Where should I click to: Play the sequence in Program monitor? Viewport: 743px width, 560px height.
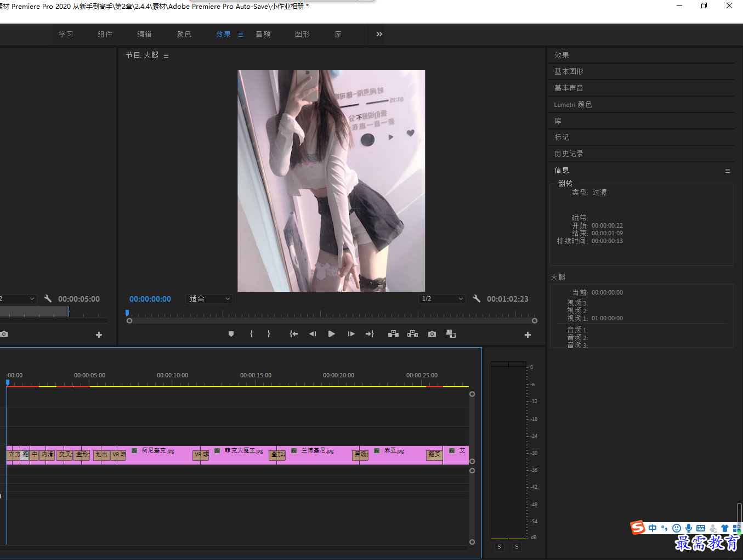[332, 334]
